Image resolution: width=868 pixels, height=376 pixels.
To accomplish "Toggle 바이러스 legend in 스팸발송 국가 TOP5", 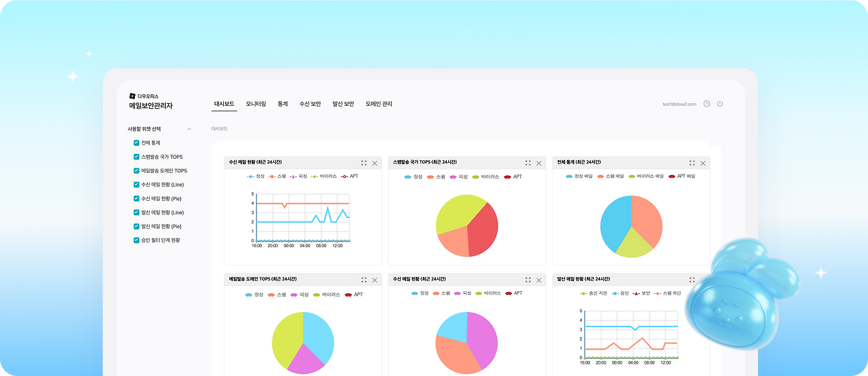I will click(x=486, y=176).
